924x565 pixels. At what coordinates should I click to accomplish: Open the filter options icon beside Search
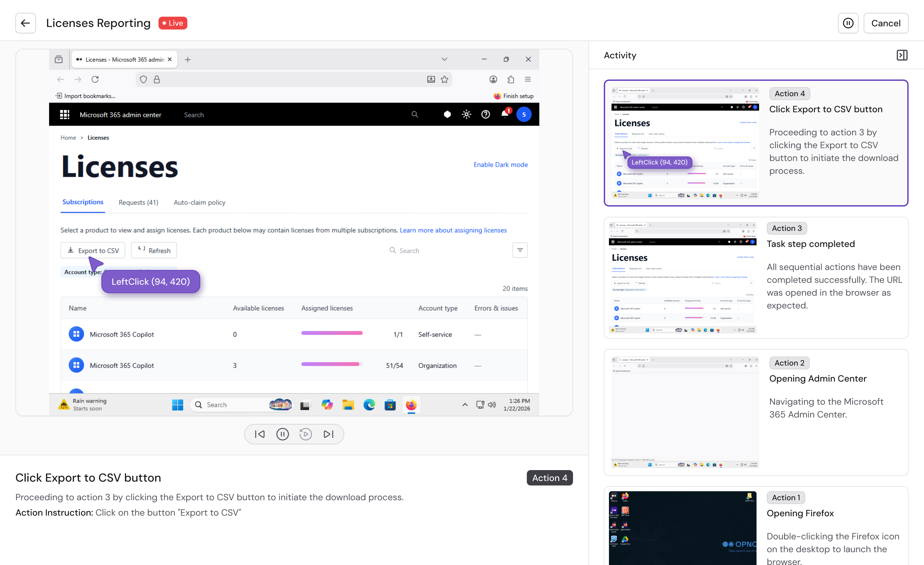point(520,250)
